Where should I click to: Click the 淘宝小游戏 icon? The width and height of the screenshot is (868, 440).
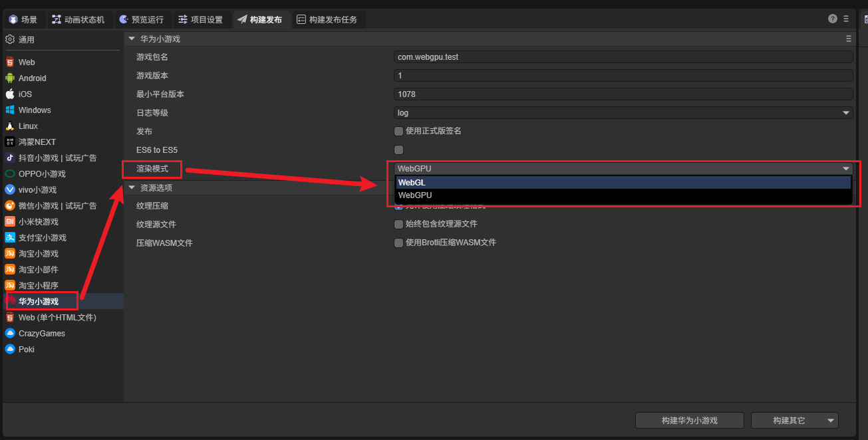pos(10,253)
